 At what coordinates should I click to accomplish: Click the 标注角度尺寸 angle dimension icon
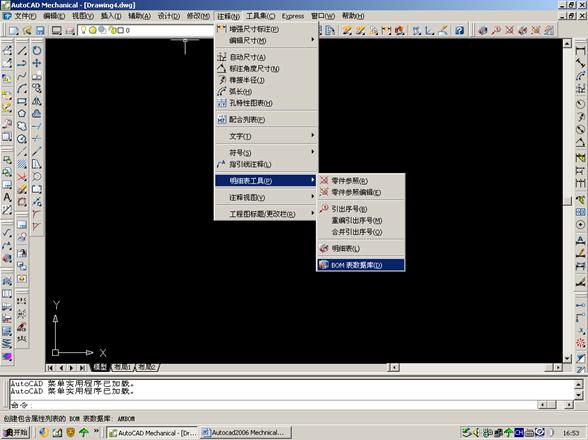tap(222, 69)
